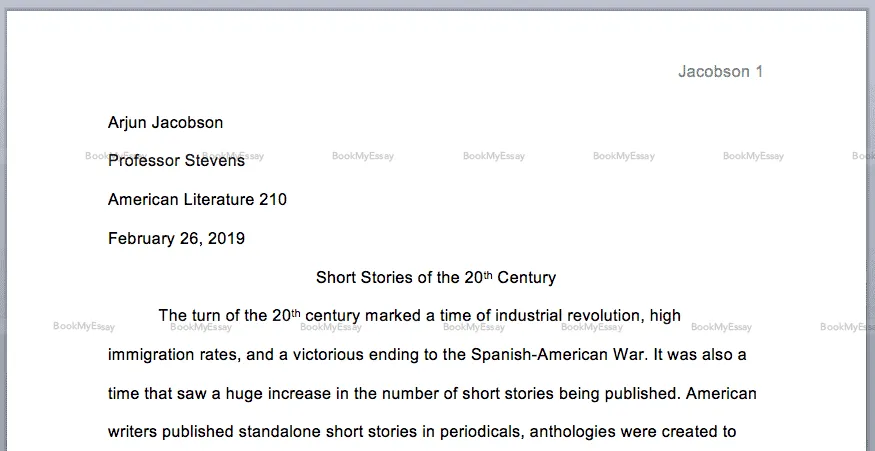Screen dimensions: 875x451
Task: Click the author name 'Arjun Jacobson'
Action: click(165, 123)
